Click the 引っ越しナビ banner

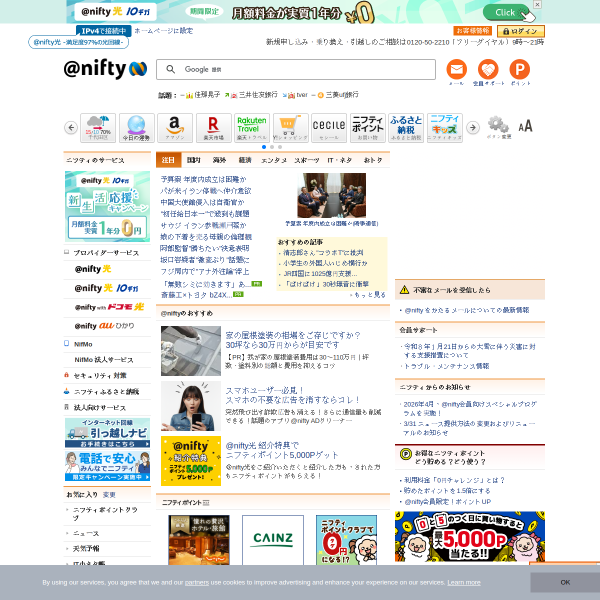107,432
